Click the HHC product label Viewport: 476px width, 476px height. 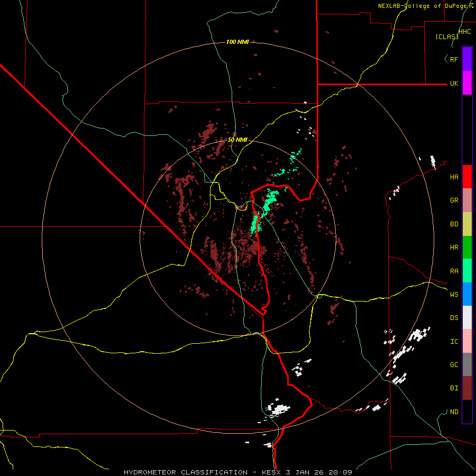point(464,32)
